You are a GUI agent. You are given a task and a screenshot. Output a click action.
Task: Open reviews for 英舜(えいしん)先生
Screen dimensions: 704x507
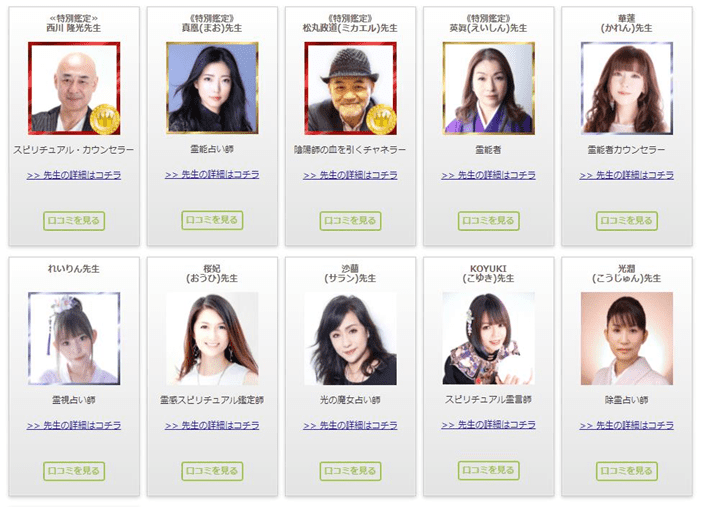[x=488, y=220]
